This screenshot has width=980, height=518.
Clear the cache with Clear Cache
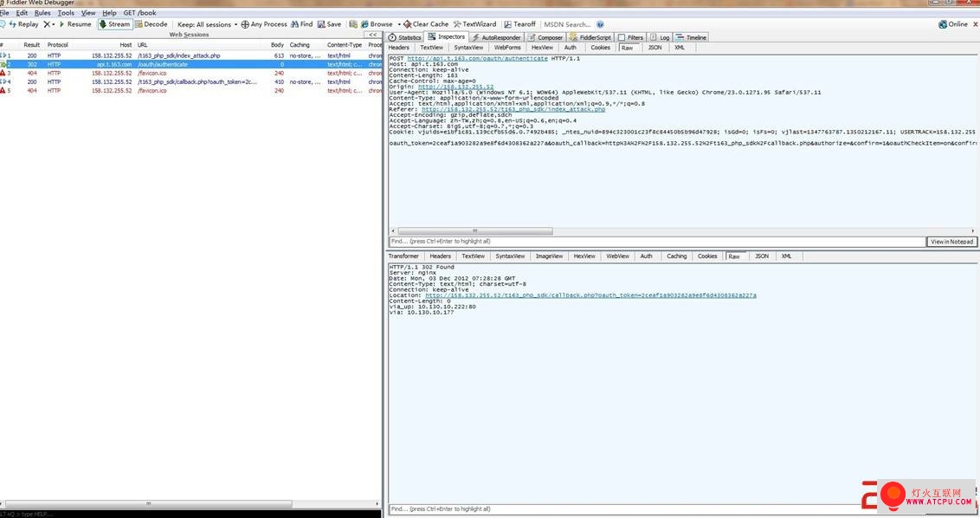(x=426, y=24)
